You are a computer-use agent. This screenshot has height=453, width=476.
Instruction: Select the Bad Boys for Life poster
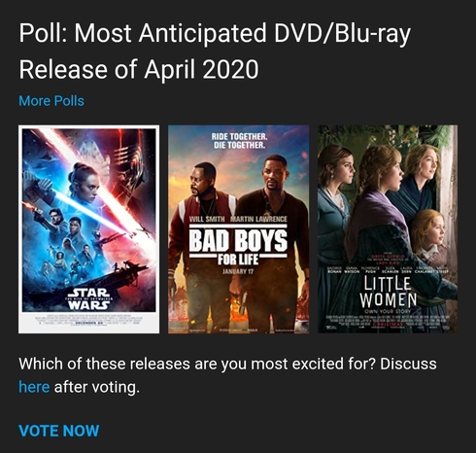pos(238,229)
